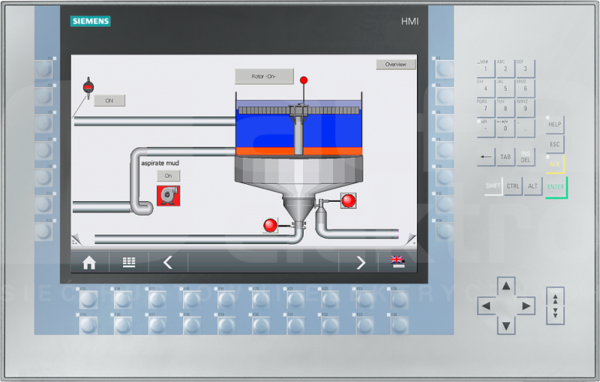Click the red valve left of the funnel outlet
The width and height of the screenshot is (600, 382).
[x=270, y=225]
